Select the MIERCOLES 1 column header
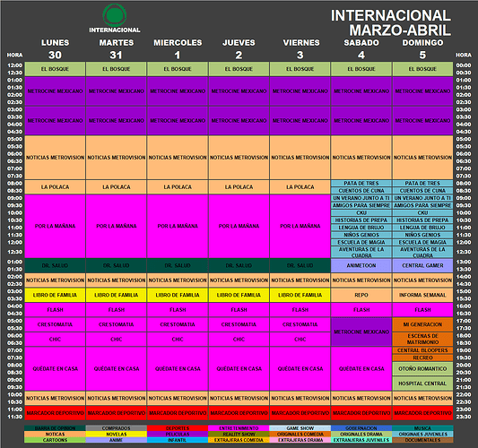 click(178, 48)
